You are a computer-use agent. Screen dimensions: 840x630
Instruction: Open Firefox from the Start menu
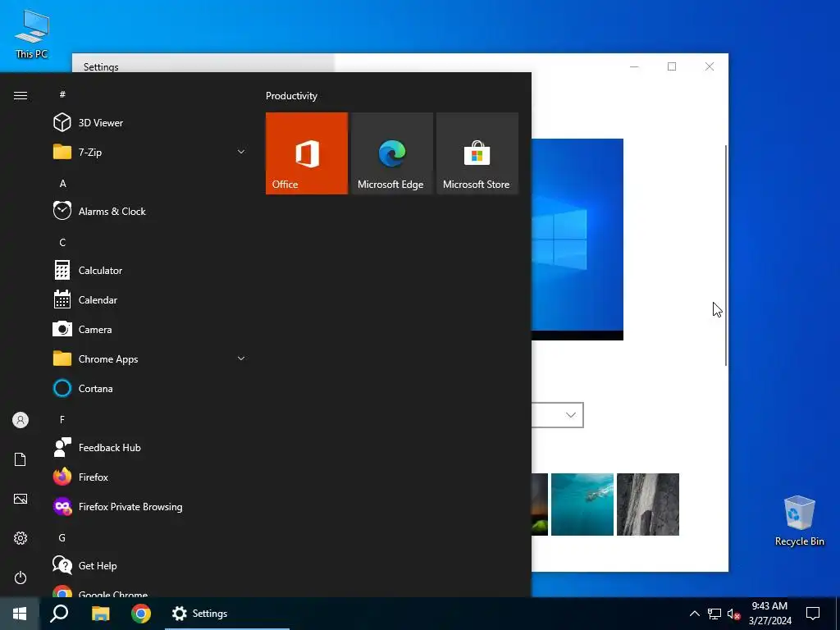pos(150,477)
